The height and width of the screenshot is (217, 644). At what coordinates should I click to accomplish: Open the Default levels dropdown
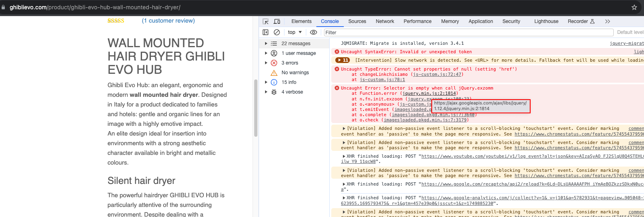coord(630,32)
